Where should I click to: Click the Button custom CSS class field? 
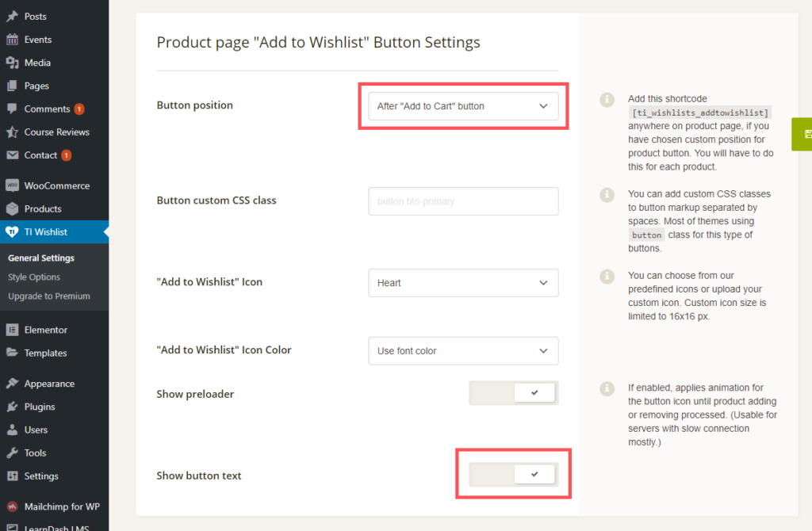(463, 201)
